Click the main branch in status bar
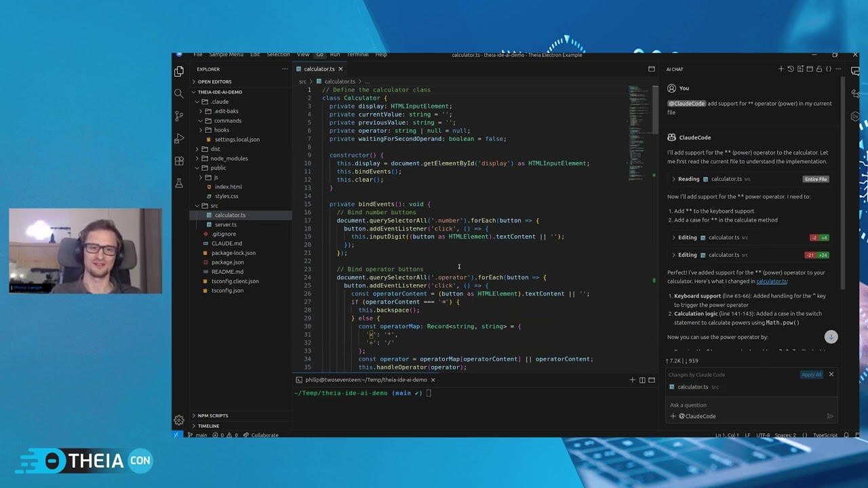Viewport: 868px width, 488px height. click(x=197, y=435)
